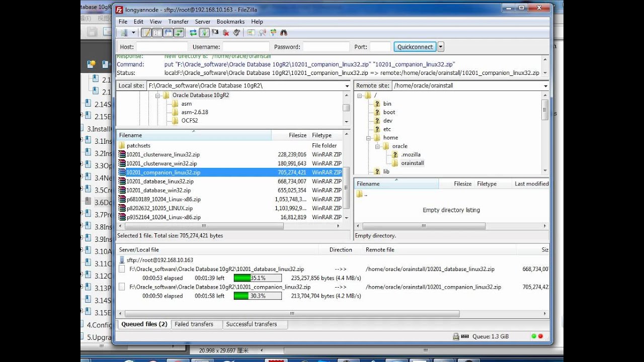Open the directory listing filters dialog

[251, 33]
